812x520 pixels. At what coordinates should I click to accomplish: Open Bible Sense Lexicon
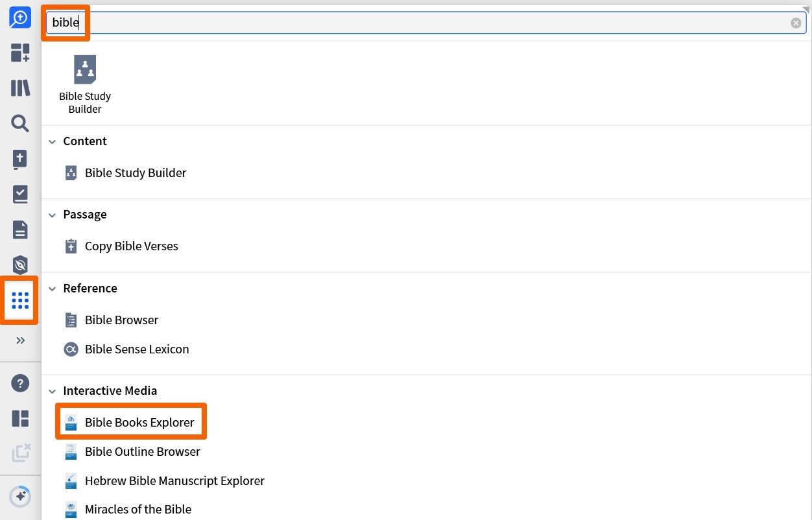[126, 349]
